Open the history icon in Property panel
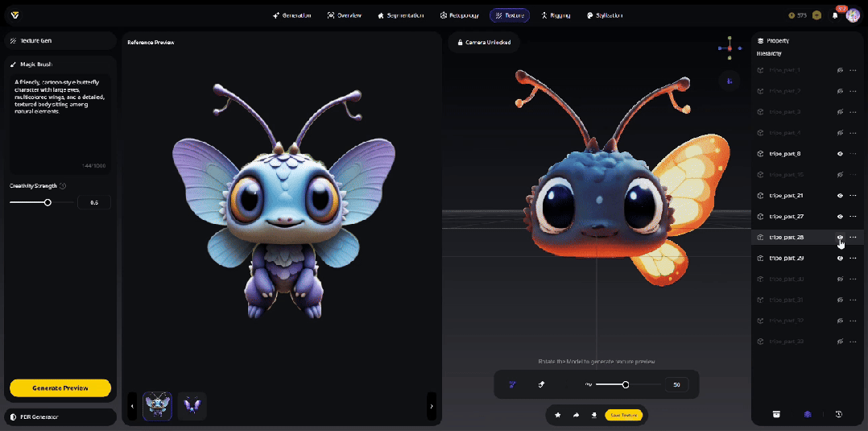 pos(838,414)
